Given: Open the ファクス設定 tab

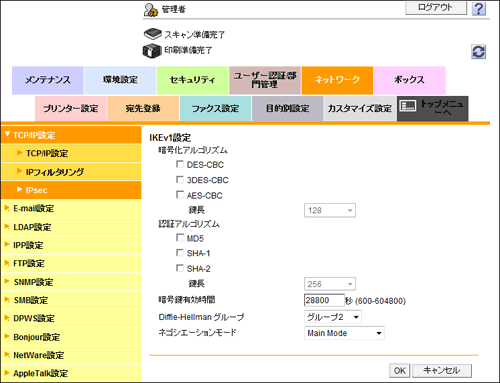Looking at the screenshot, I should click(x=215, y=108).
